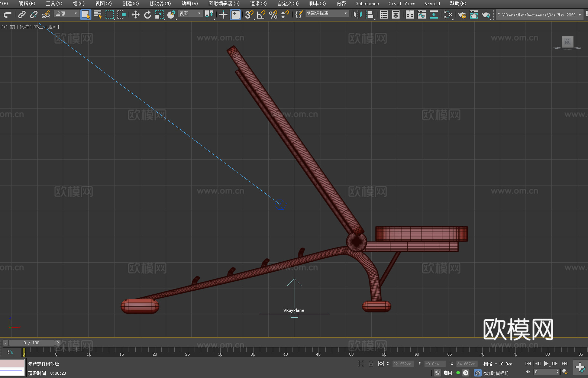The width and height of the screenshot is (588, 378).
Task: Toggle Absolute/Offset transform type-in mode
Action: point(381,364)
